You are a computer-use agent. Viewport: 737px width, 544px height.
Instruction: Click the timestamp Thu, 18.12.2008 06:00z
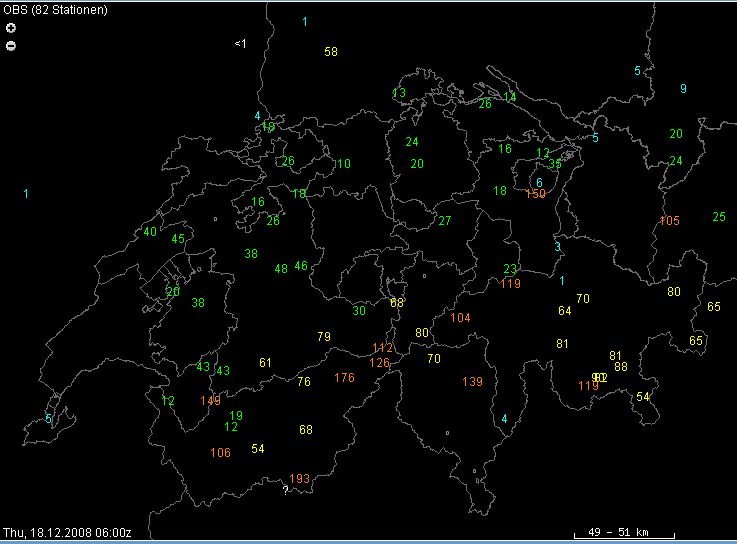(x=74, y=532)
